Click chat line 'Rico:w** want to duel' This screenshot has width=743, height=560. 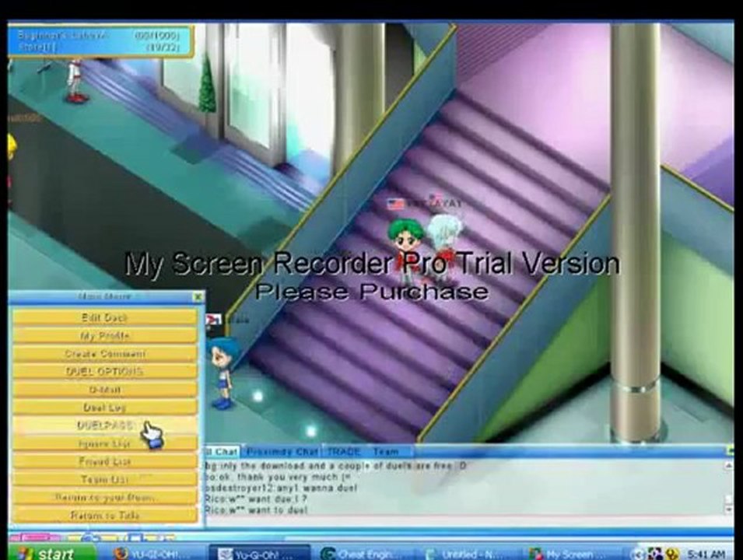pyautogui.click(x=256, y=509)
